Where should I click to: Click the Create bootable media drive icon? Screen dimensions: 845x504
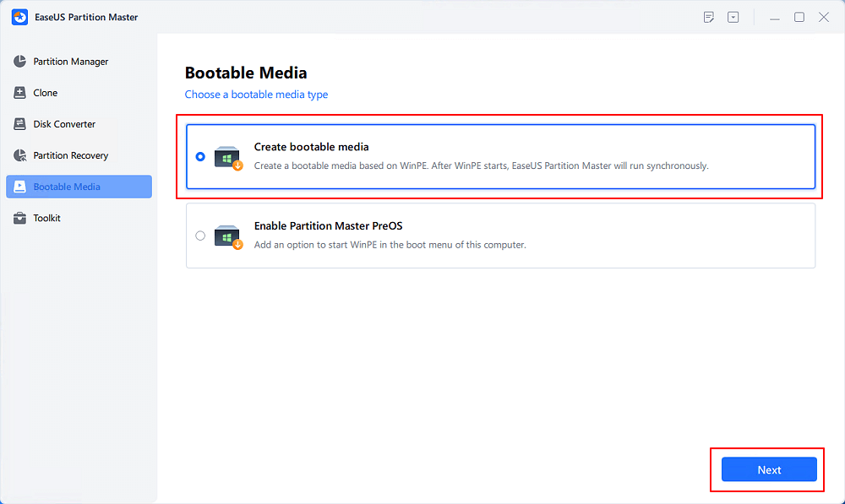point(228,157)
